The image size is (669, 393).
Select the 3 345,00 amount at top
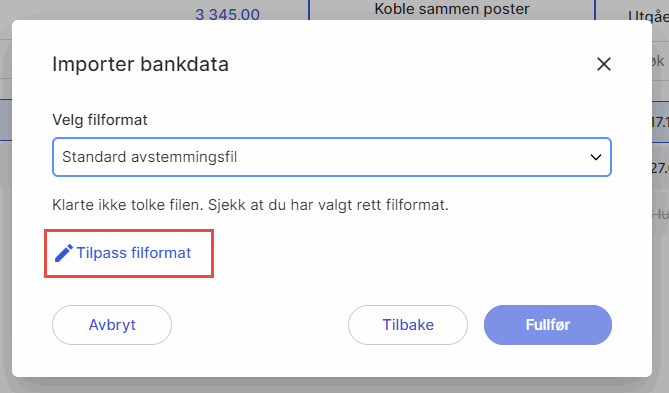point(227,15)
